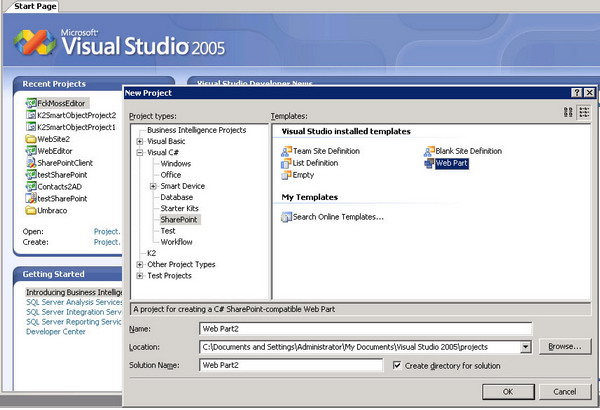
Task: Click Browse button for location
Action: tap(565, 346)
